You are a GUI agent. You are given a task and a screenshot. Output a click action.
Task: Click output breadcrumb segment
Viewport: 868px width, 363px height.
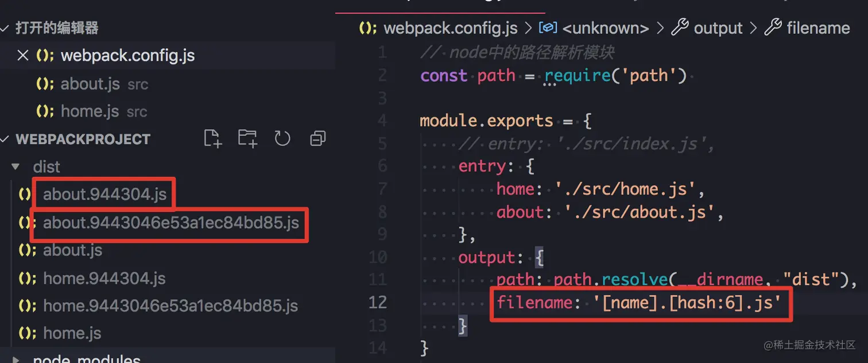click(719, 28)
